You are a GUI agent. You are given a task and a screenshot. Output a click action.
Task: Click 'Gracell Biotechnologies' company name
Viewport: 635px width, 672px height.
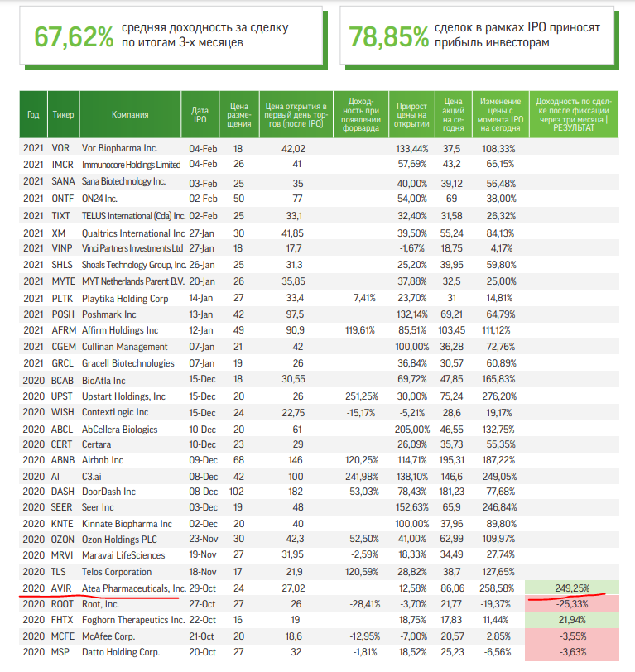point(128,363)
